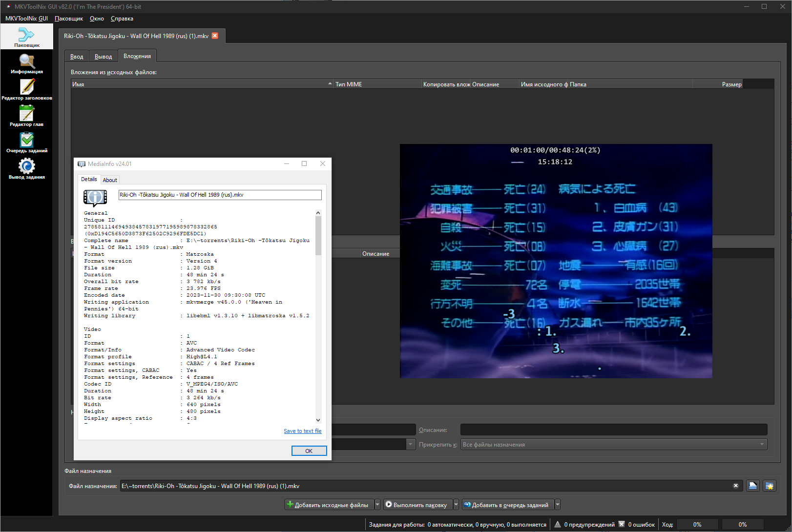The height and width of the screenshot is (532, 792).
Task: Click the errors icon in status bar
Action: pyautogui.click(x=622, y=524)
